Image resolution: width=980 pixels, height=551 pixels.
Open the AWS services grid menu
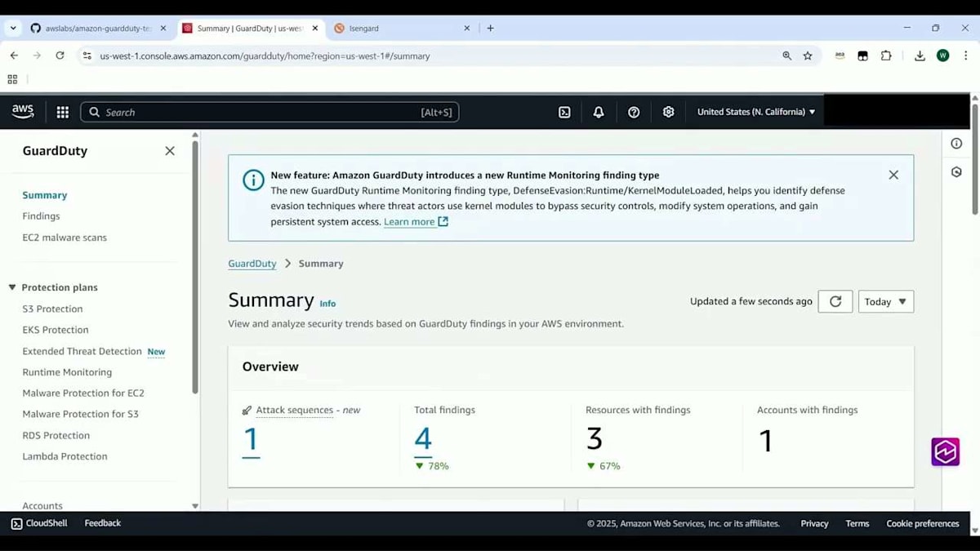pyautogui.click(x=62, y=112)
